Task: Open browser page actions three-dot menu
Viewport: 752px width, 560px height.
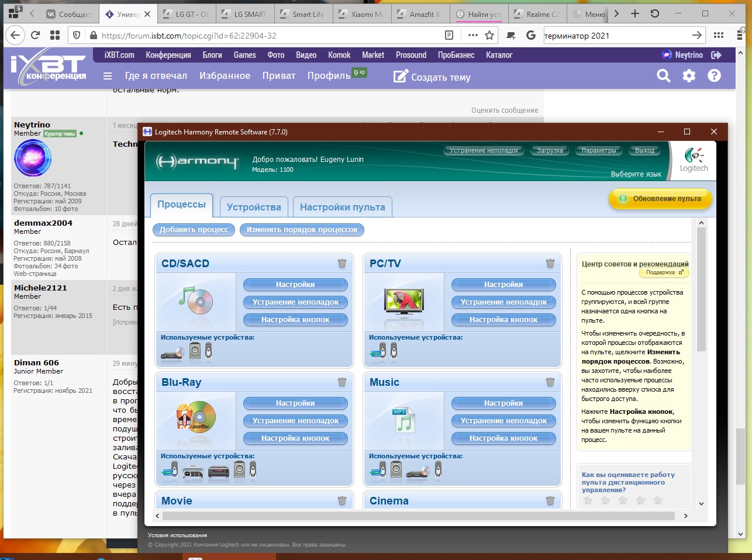Action: (472, 36)
